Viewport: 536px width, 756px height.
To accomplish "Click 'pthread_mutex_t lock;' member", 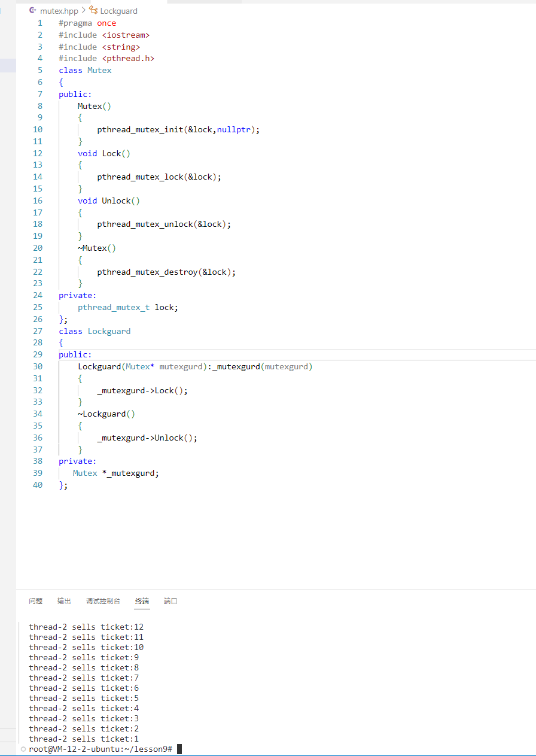I will point(128,307).
